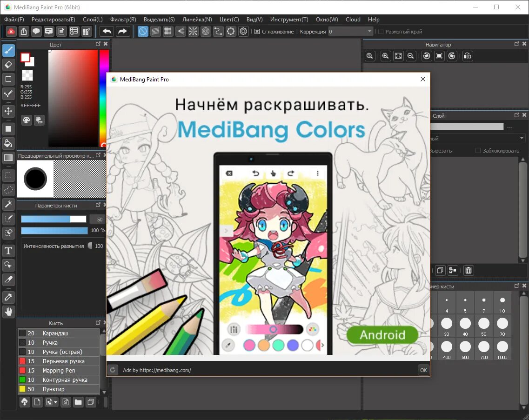Open the Файл(F) menu
The width and height of the screenshot is (529, 420).
[14, 20]
